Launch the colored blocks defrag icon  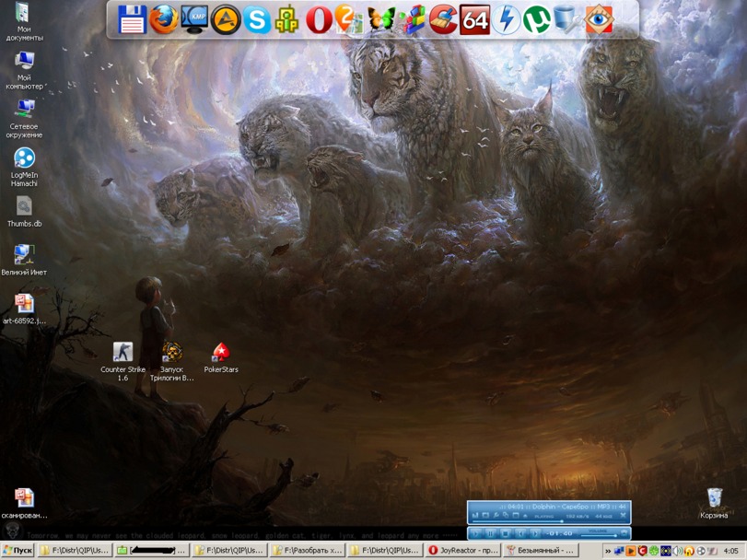(412, 19)
